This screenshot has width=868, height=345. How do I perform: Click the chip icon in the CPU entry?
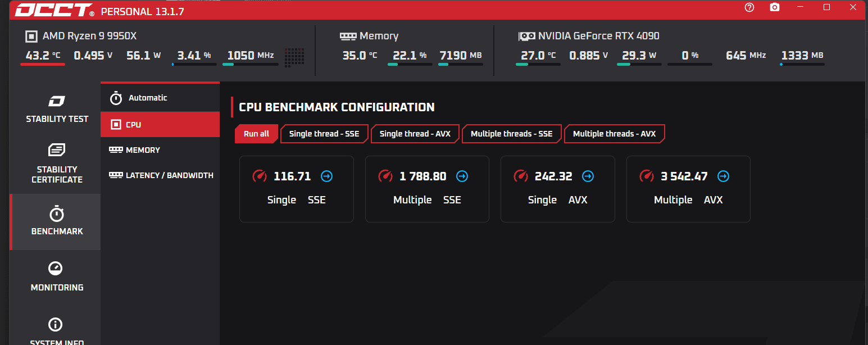pyautogui.click(x=116, y=125)
